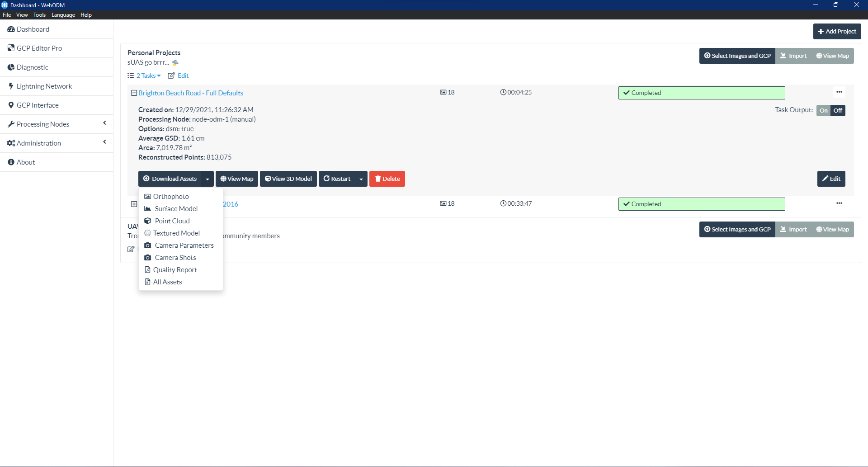The width and height of the screenshot is (868, 467).
Task: Open the About page in sidebar
Action: click(26, 162)
